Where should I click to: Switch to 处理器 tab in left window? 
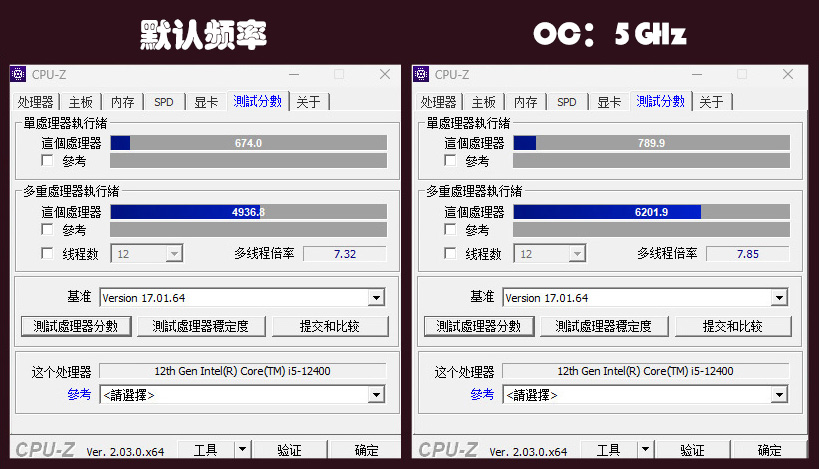[36, 102]
